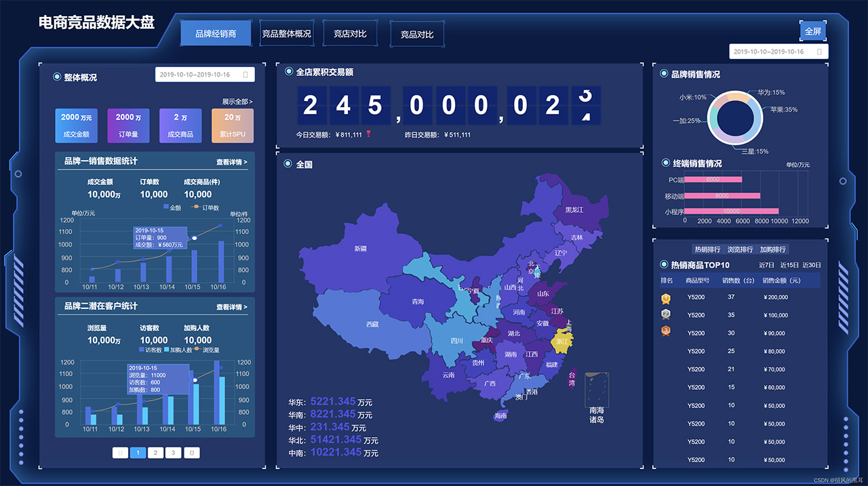The height and width of the screenshot is (486, 868).
Task: Click the 终端销售情况 section bullet icon
Action: [666, 163]
